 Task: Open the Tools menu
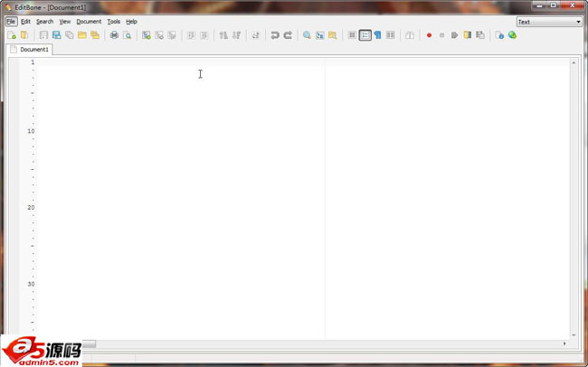(114, 22)
